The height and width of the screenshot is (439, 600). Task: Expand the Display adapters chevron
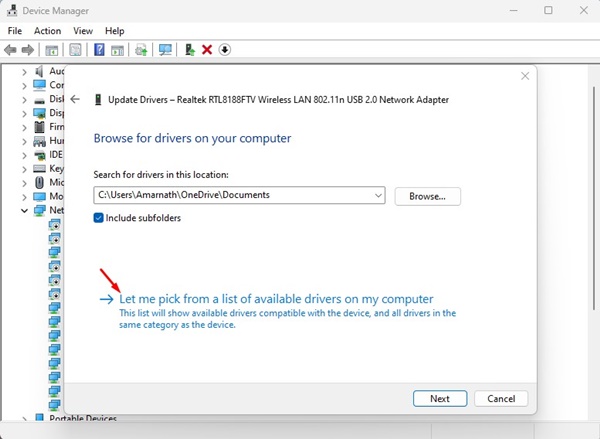tap(24, 114)
